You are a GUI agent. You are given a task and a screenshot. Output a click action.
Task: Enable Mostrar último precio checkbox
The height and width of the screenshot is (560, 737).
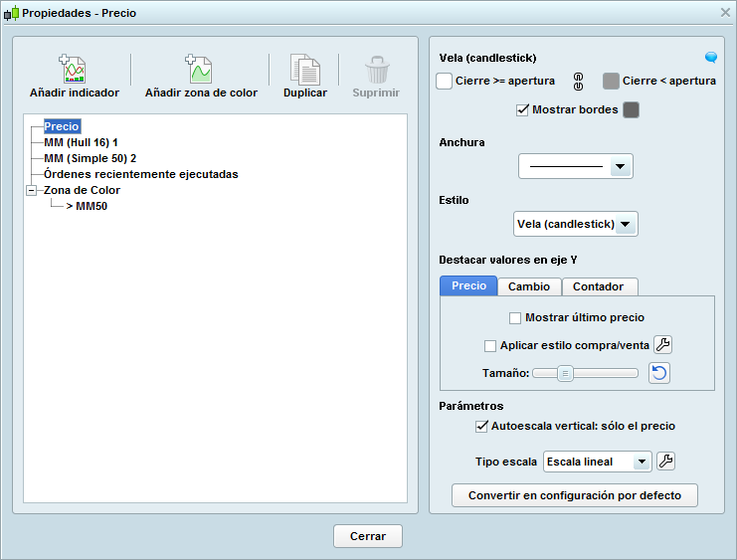click(515, 318)
